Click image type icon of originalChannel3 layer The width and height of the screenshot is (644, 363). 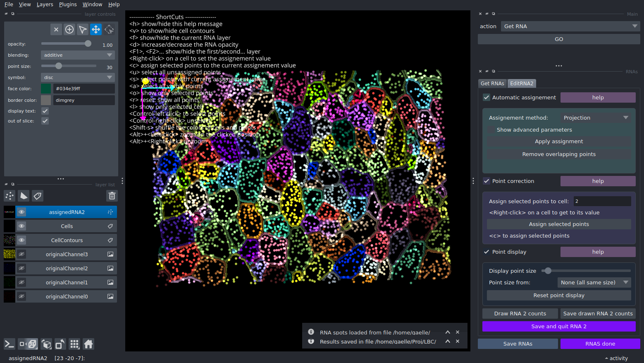(x=110, y=254)
